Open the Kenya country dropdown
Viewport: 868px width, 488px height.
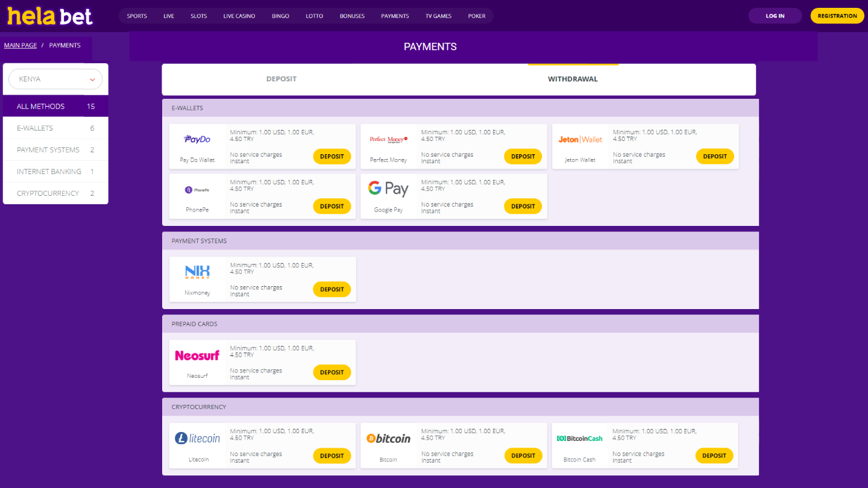point(55,79)
